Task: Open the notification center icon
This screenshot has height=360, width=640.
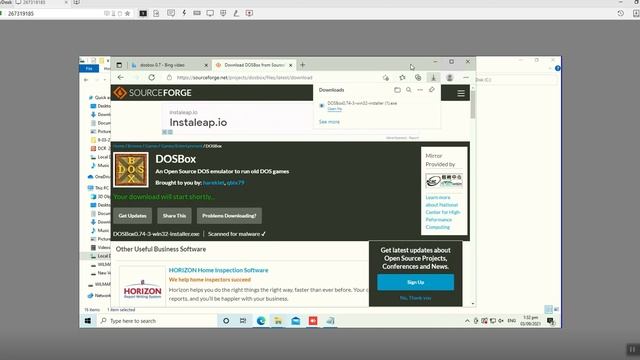Action: click(551, 321)
